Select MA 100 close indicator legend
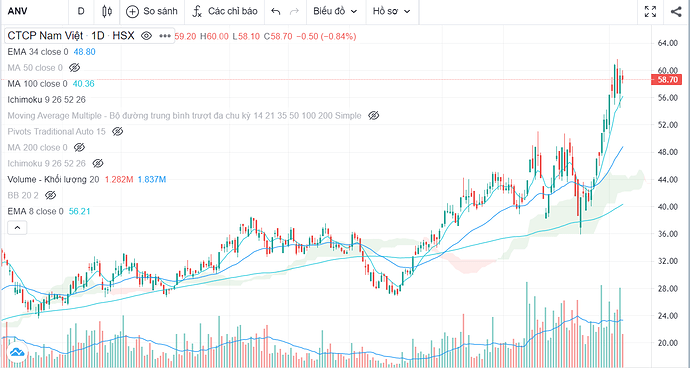Image resolution: width=690 pixels, height=368 pixels. [37, 84]
